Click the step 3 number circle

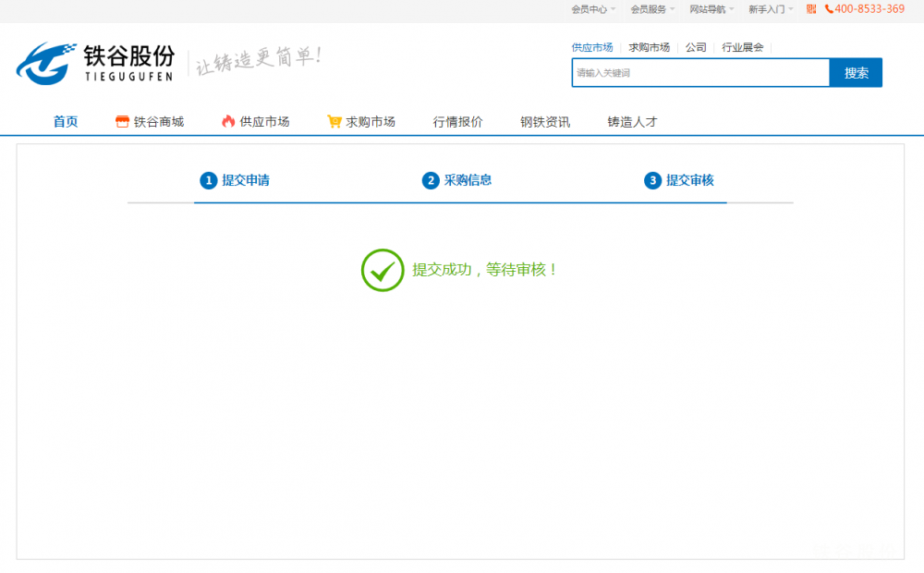click(x=652, y=180)
